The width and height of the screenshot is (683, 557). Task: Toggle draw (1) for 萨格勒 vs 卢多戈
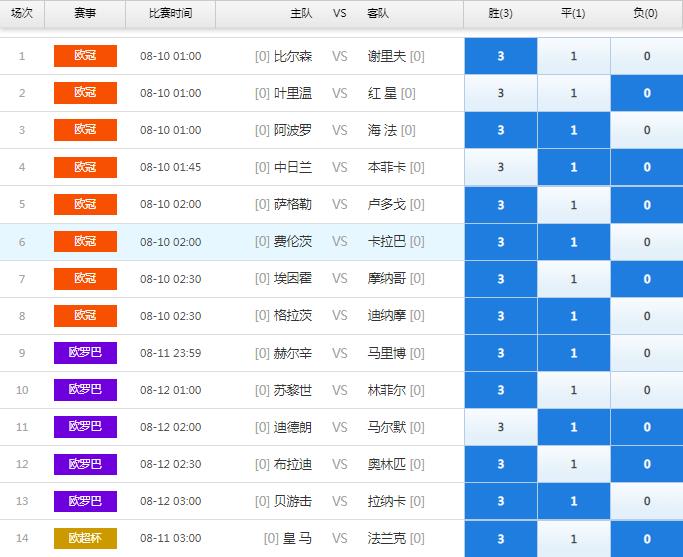574,204
